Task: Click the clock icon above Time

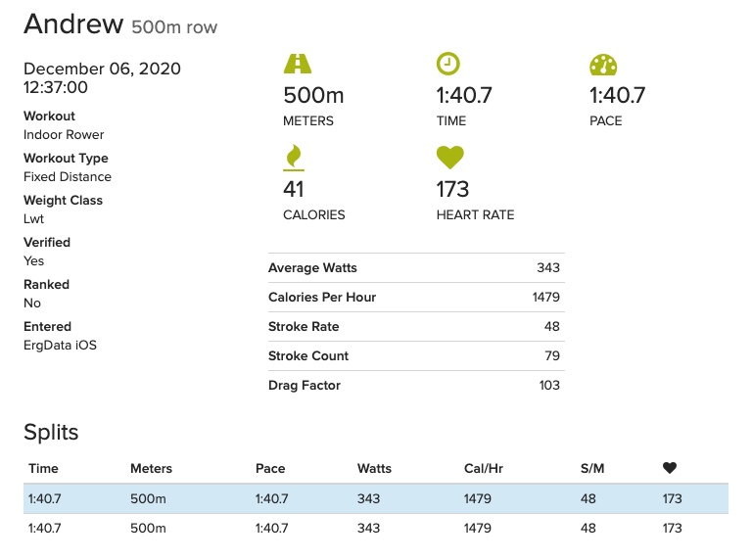Action: [447, 64]
